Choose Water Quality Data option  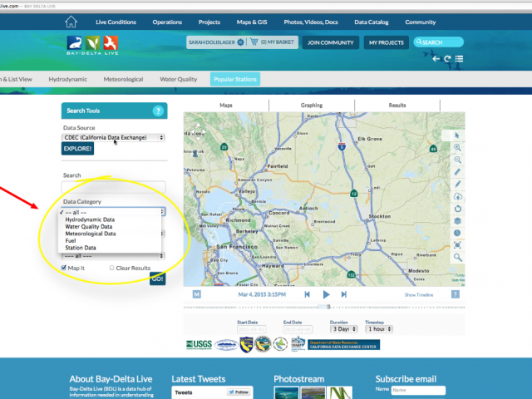(89, 227)
